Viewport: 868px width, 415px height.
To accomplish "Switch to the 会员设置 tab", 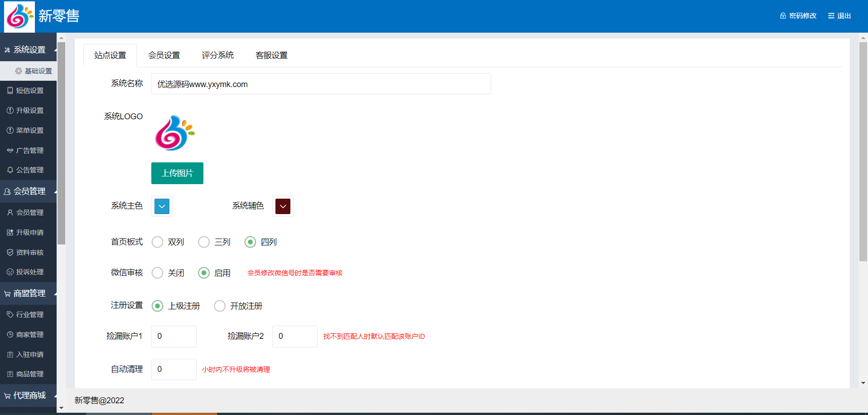I will coord(164,55).
